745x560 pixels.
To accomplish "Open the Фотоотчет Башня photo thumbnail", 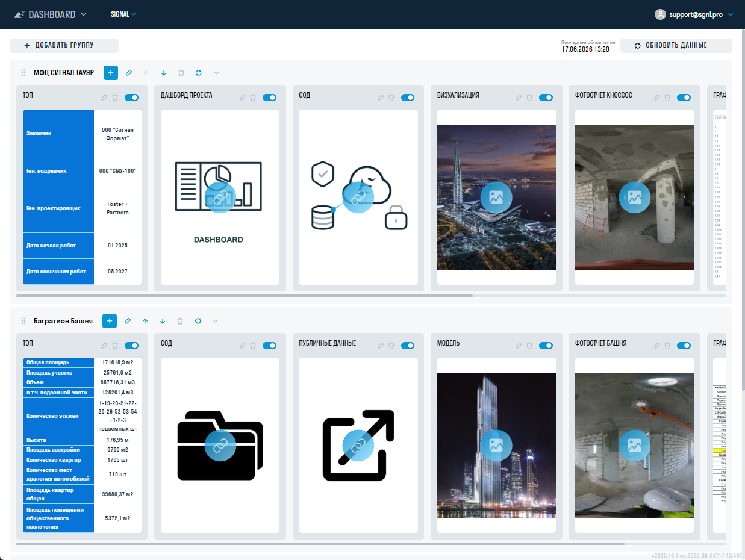I will point(635,446).
